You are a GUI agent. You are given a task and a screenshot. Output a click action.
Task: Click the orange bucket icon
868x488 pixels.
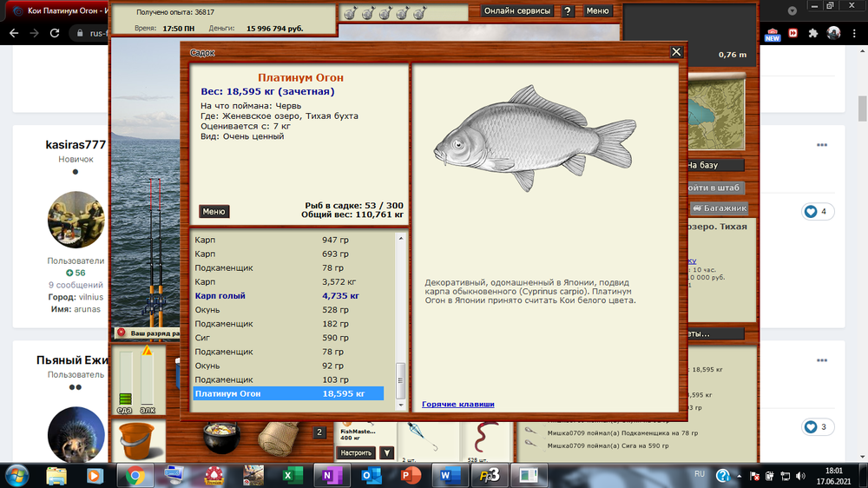(x=134, y=439)
